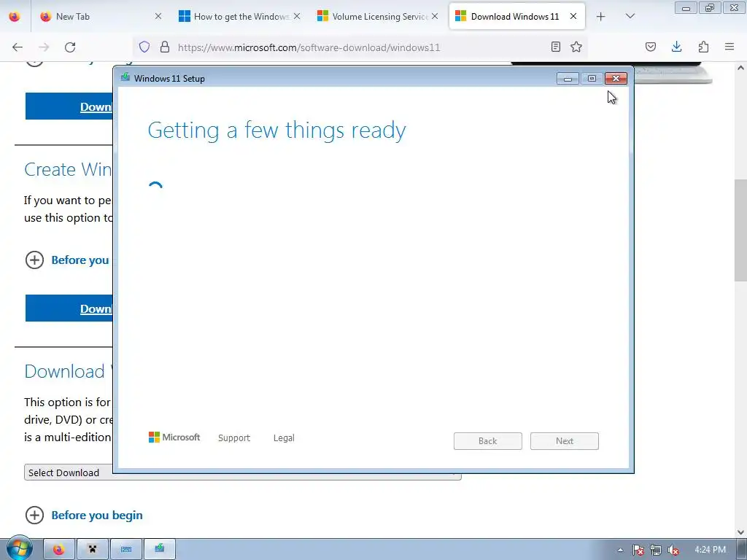Image resolution: width=747 pixels, height=560 pixels.
Task: Open the Windows Start orb
Action: coord(19,549)
